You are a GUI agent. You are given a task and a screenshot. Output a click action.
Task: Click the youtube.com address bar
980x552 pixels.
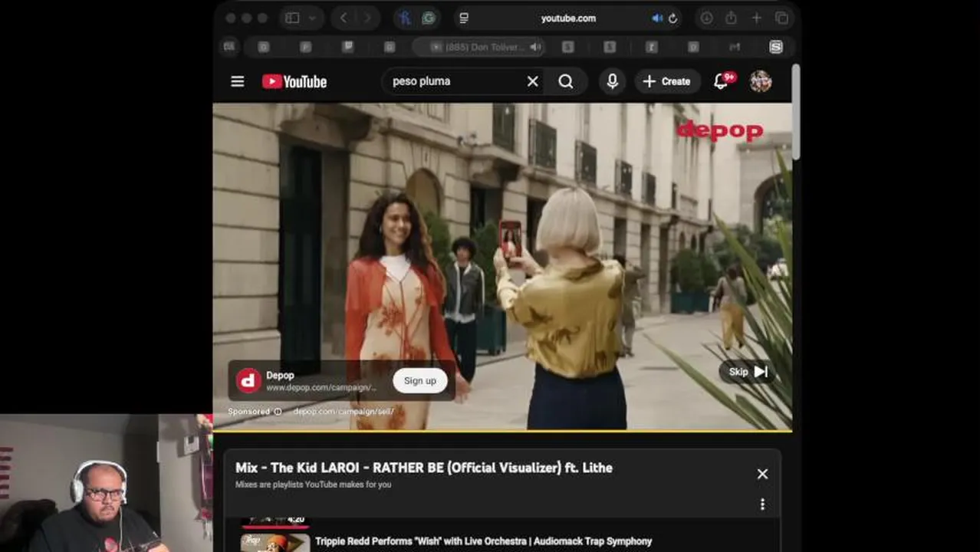568,18
